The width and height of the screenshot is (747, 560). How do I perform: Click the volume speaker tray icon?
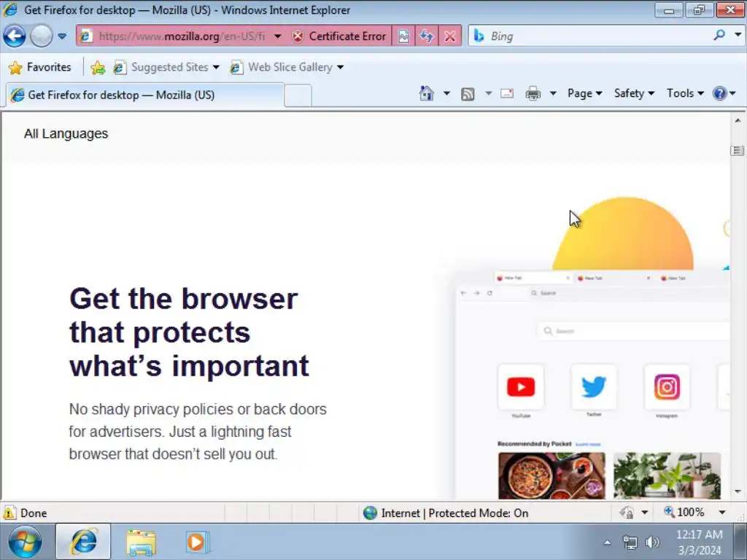(x=652, y=542)
